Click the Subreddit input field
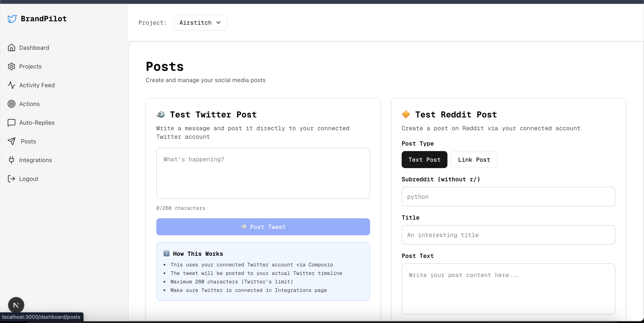This screenshot has width=644, height=323. pos(508,197)
